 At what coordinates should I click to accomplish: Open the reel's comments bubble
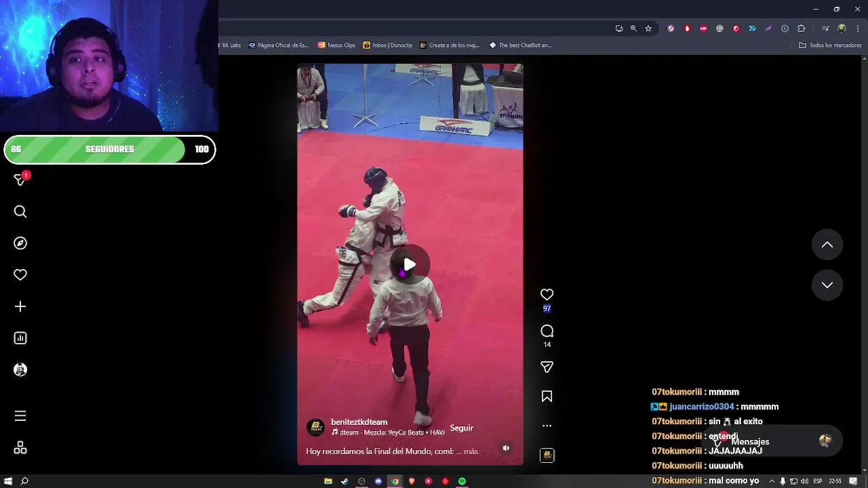click(547, 331)
